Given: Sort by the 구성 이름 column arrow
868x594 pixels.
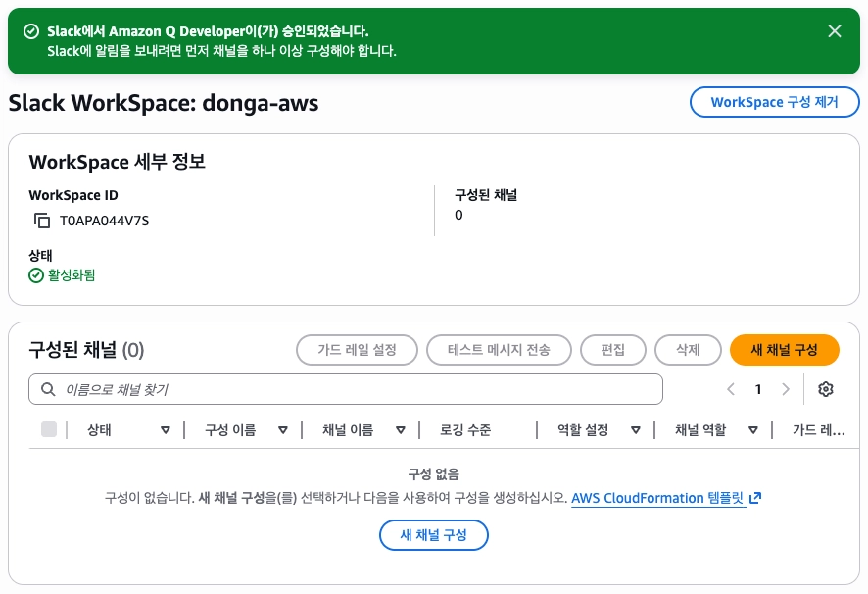Looking at the screenshot, I should 282,430.
